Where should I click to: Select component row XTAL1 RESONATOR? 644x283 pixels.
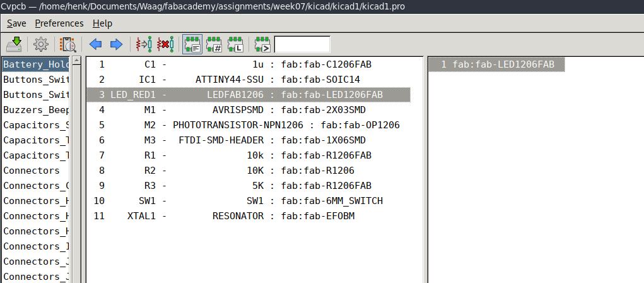pos(249,216)
